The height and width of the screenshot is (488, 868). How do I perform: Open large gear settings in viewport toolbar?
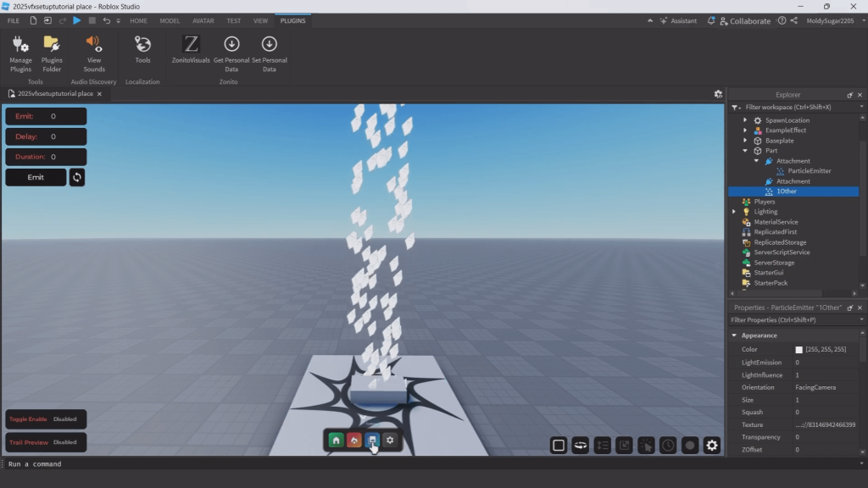(x=712, y=446)
